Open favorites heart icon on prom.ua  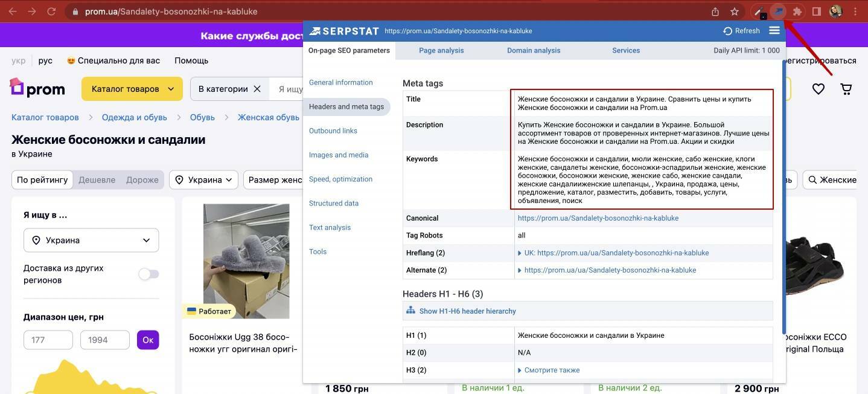pyautogui.click(x=819, y=89)
